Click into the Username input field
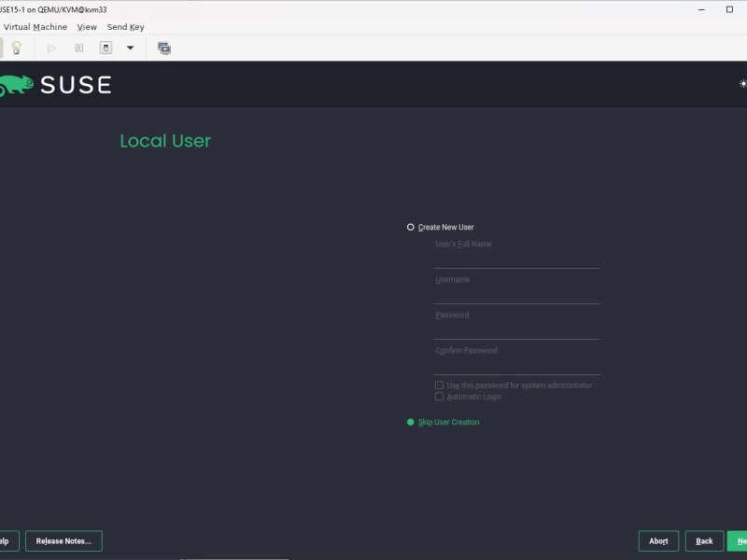747x560 pixels. [x=517, y=296]
